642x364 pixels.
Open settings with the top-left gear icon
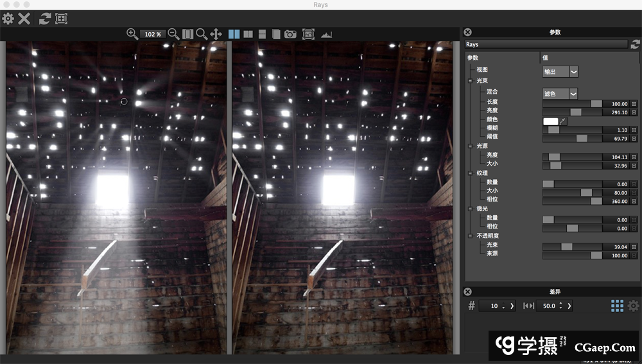[x=8, y=19]
